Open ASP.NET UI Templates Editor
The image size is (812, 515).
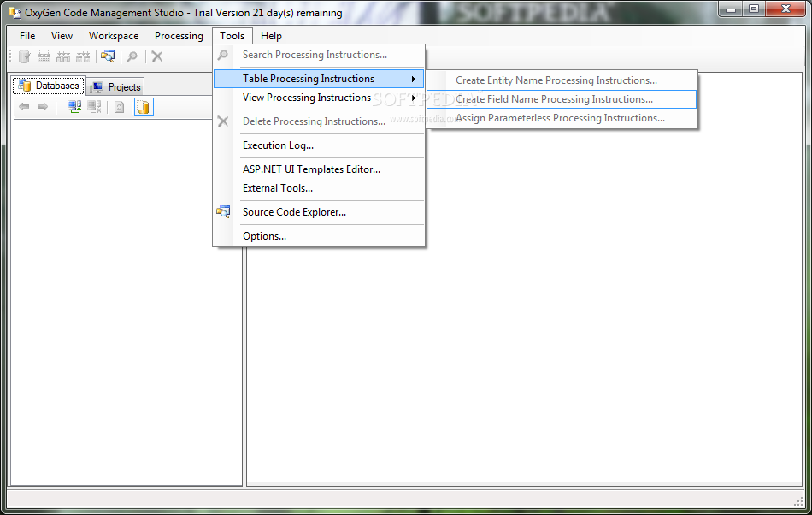click(x=319, y=169)
